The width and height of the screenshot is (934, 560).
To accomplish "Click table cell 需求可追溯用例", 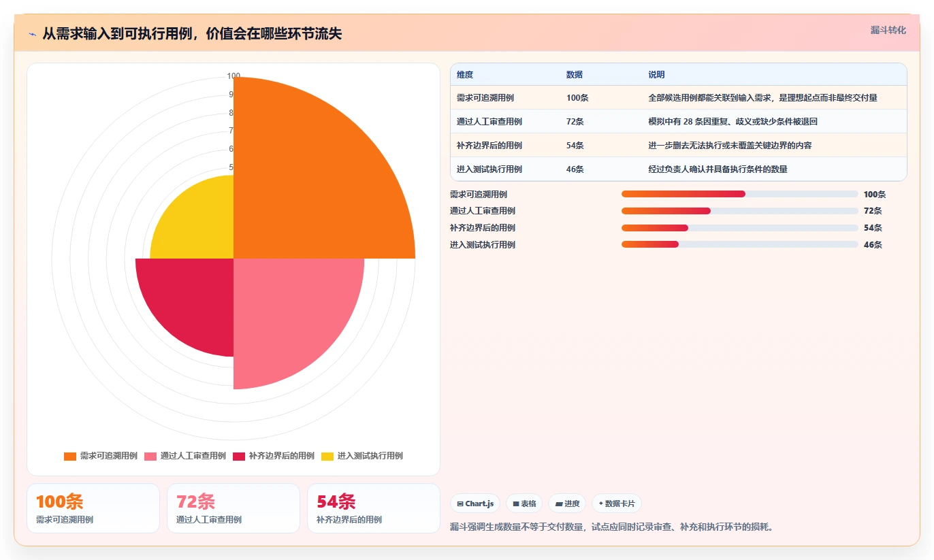I will pyautogui.click(x=485, y=98).
